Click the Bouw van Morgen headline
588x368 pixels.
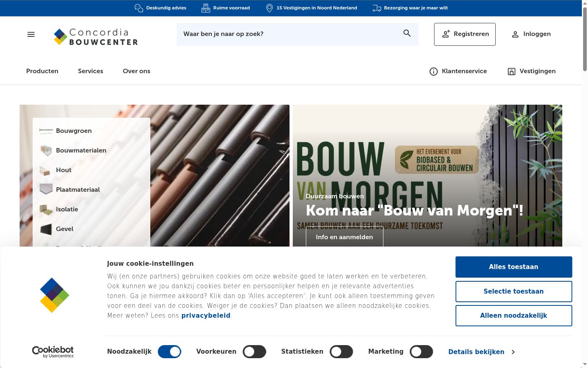point(414,211)
